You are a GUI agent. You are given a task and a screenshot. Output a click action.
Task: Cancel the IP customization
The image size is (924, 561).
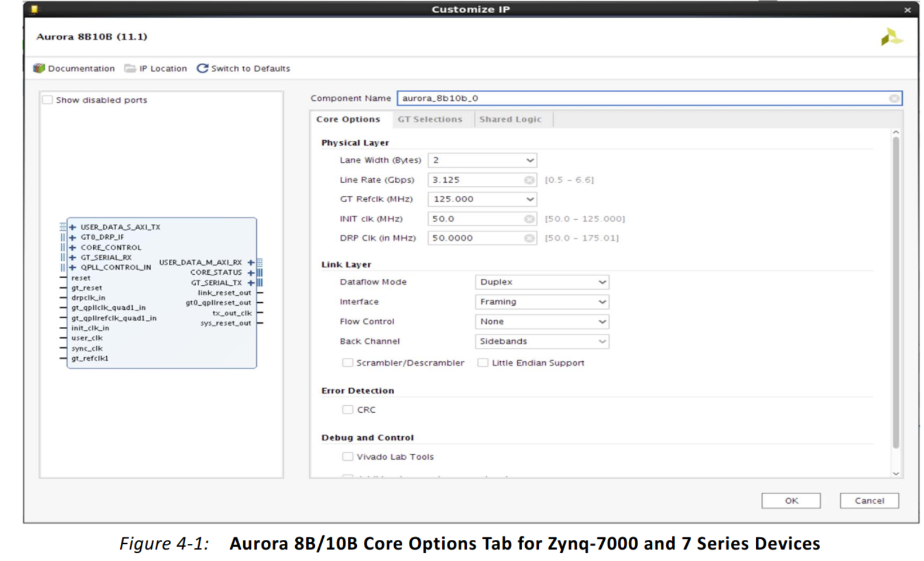(869, 500)
